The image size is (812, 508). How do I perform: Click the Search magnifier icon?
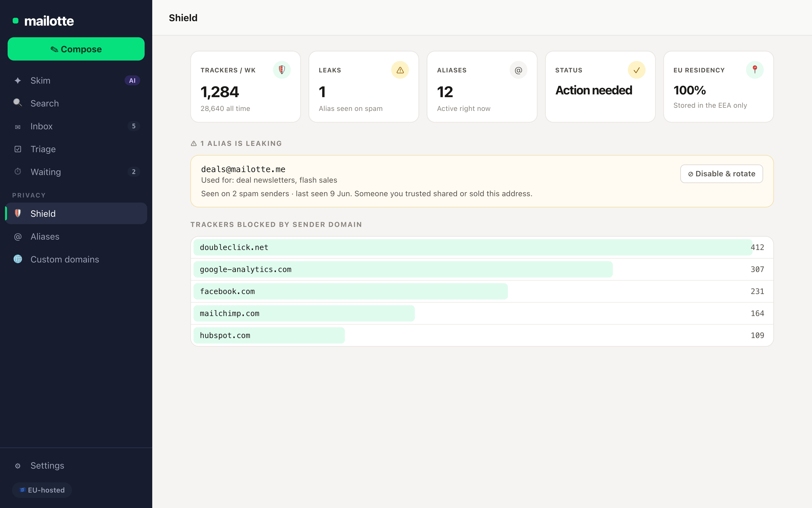point(18,103)
